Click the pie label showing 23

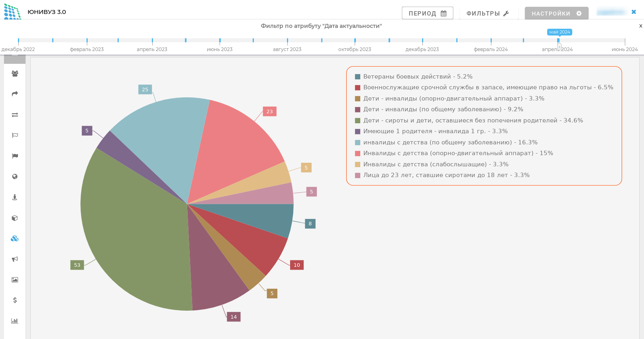coord(270,111)
